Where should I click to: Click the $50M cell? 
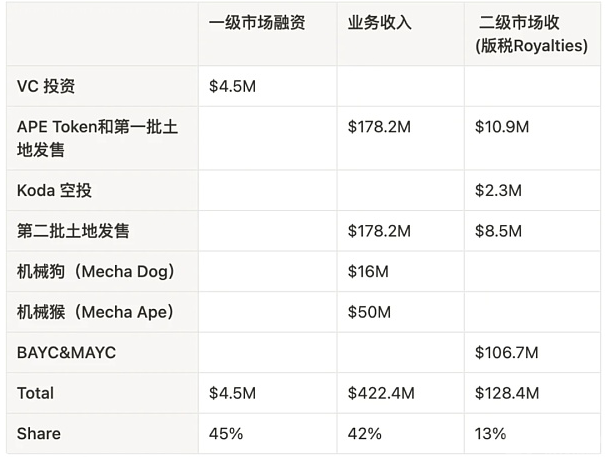(x=369, y=312)
